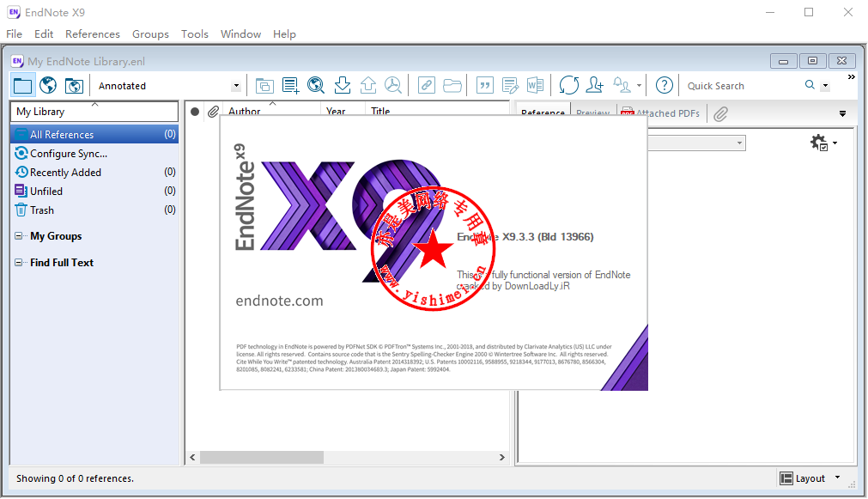The height and width of the screenshot is (499, 868).
Task: Click the Share Library person-plus icon
Action: [594, 85]
